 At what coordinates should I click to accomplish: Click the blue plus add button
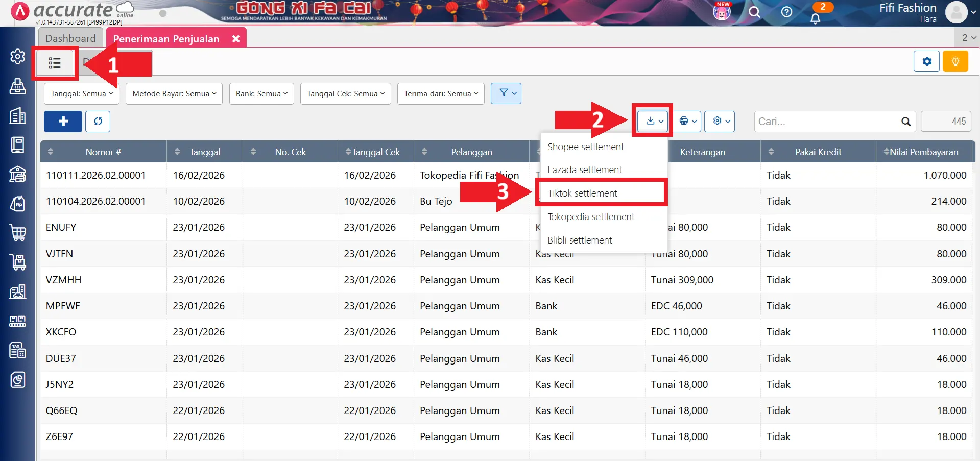pos(63,122)
